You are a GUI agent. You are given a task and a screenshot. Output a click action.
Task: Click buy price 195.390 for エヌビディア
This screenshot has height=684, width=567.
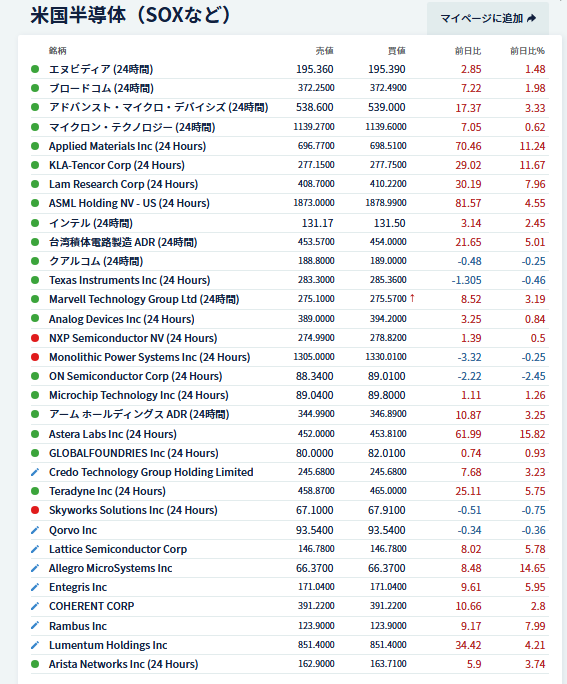(x=386, y=69)
